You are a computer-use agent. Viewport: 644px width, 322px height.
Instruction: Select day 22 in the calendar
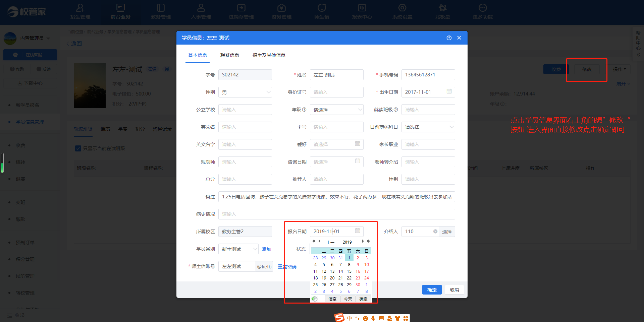click(349, 278)
